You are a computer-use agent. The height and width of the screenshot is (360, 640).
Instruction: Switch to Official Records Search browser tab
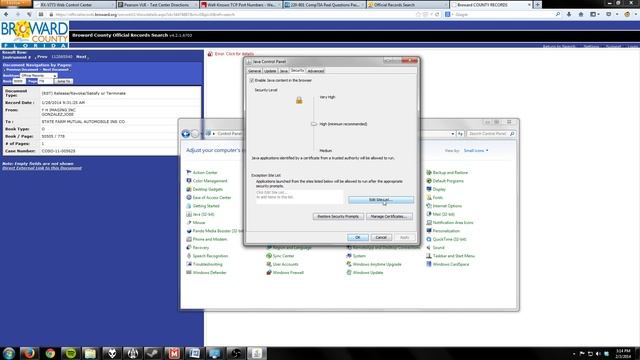(x=406, y=5)
